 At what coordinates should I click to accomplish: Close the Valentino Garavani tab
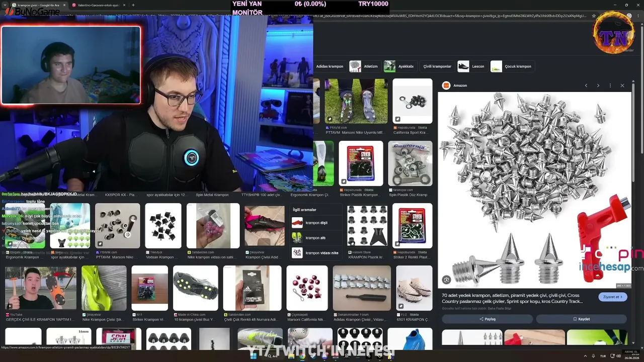(x=125, y=5)
